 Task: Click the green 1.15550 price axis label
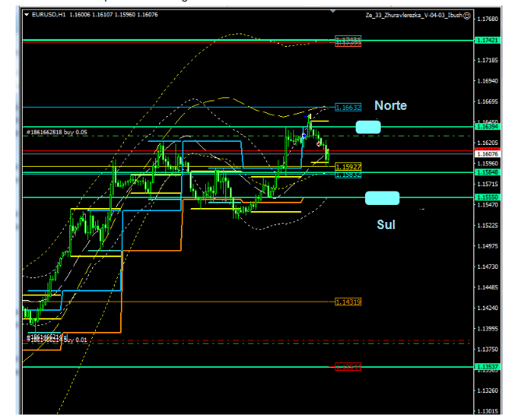[486, 197]
